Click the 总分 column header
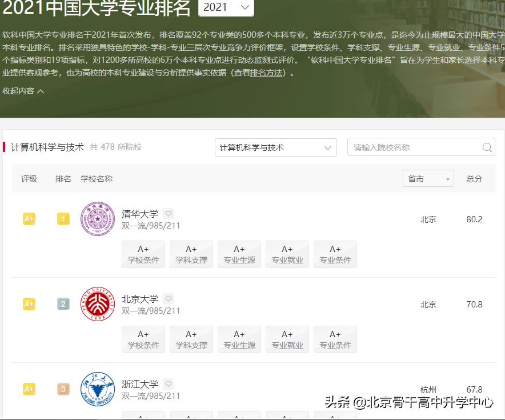 474,179
